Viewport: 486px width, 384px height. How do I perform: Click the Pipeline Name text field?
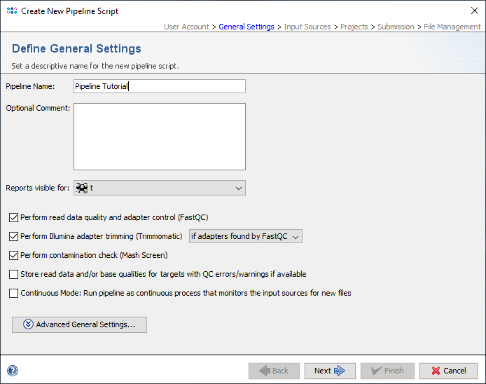point(159,86)
